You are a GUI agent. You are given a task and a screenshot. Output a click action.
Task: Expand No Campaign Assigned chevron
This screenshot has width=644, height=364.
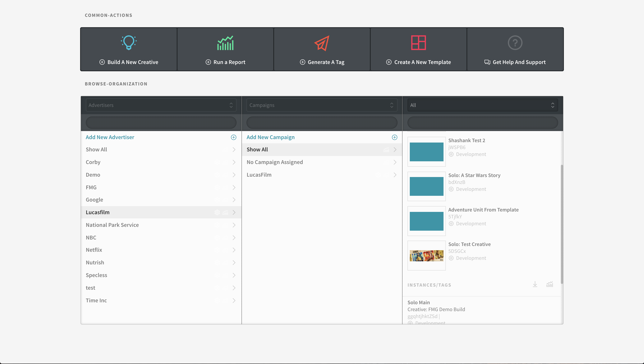coord(395,162)
